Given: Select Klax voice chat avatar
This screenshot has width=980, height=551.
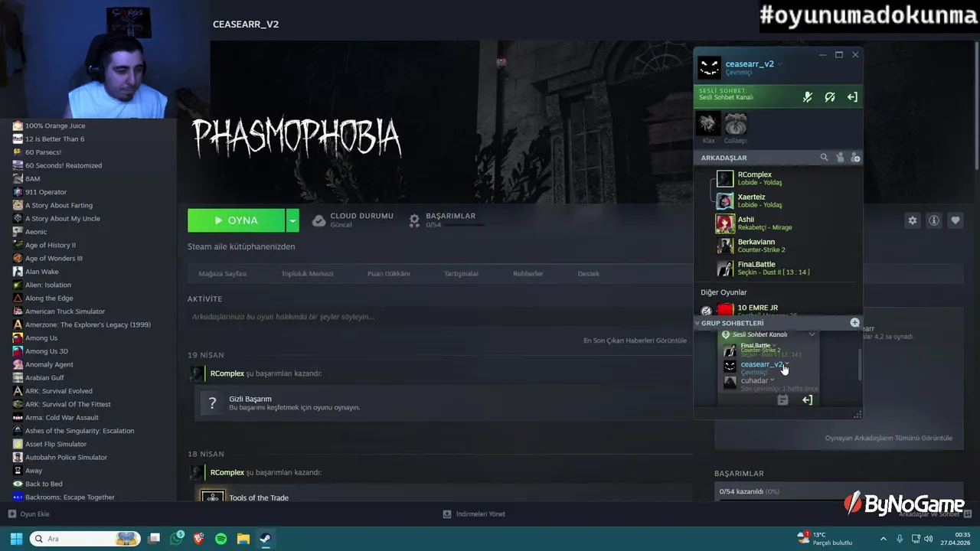Looking at the screenshot, I should point(708,124).
